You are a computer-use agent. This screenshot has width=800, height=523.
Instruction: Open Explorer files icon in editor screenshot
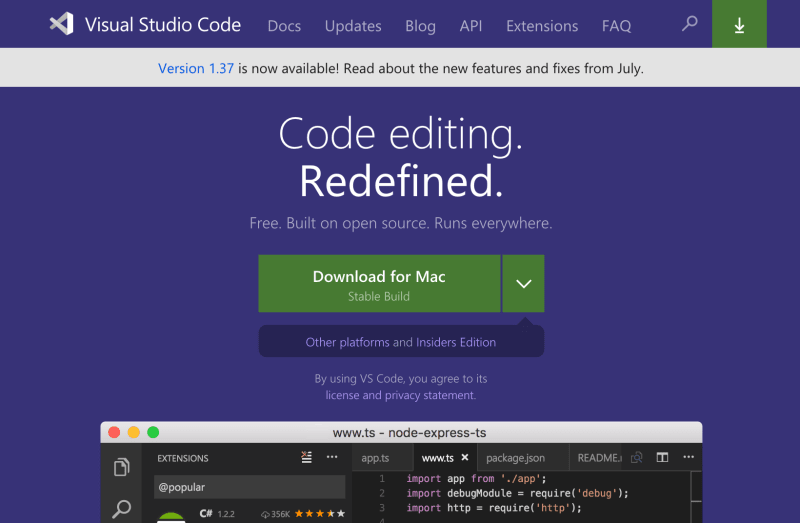121,467
